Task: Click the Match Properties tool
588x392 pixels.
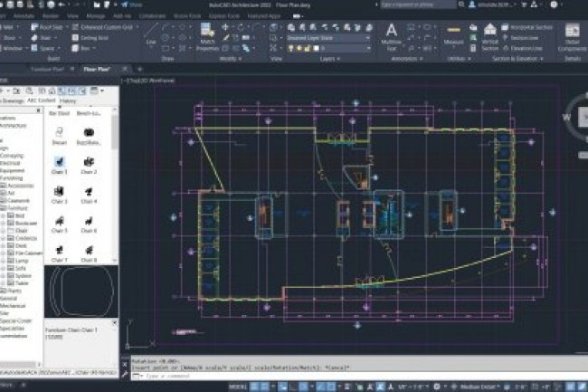Action: pyautogui.click(x=205, y=38)
